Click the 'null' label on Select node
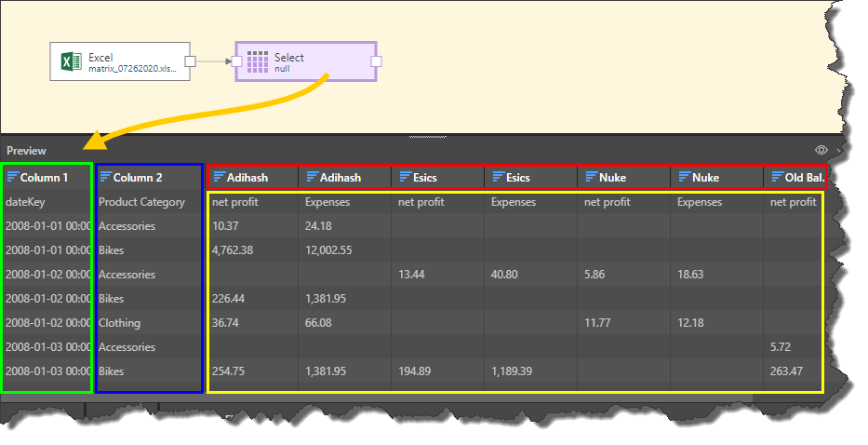This screenshot has height=445, width=868. [282, 69]
